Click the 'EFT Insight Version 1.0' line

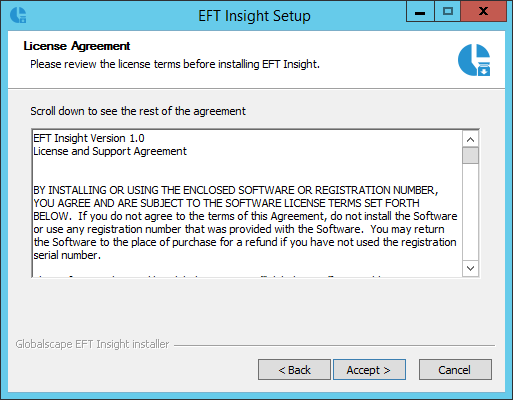pos(89,138)
